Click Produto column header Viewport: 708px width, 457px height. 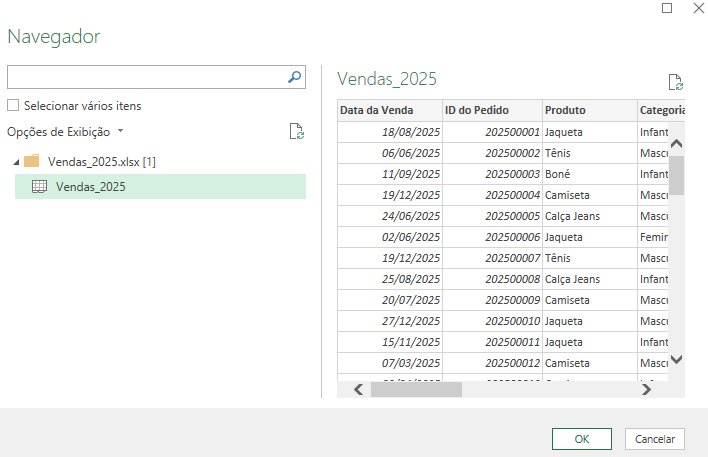(590, 110)
